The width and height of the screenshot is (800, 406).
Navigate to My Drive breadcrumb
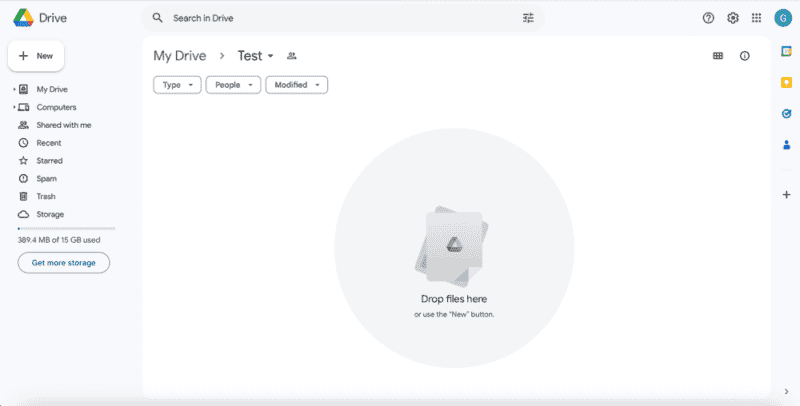tap(180, 56)
